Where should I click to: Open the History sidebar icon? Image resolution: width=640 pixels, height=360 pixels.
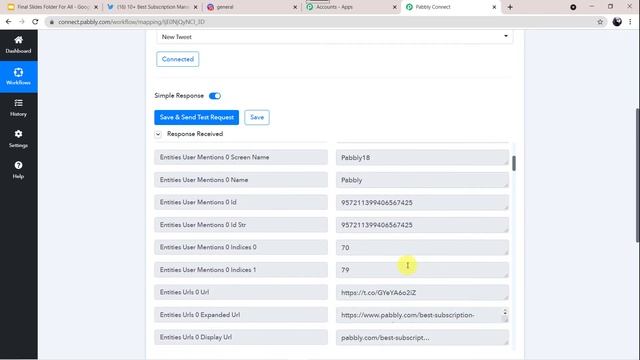click(18, 103)
